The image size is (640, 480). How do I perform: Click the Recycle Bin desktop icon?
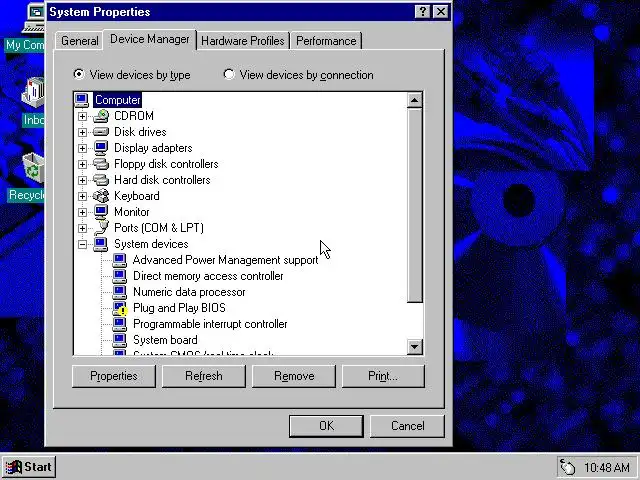[33, 168]
